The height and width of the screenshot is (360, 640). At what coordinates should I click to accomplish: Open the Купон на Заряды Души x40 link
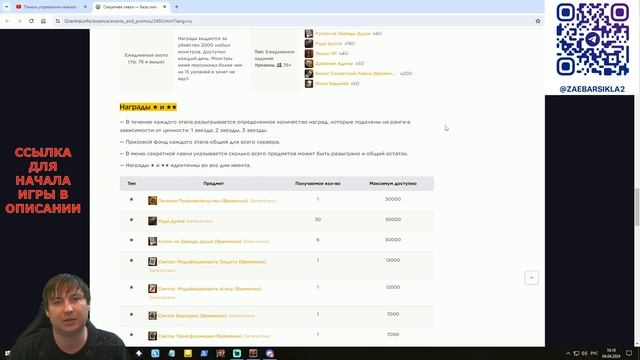click(343, 33)
